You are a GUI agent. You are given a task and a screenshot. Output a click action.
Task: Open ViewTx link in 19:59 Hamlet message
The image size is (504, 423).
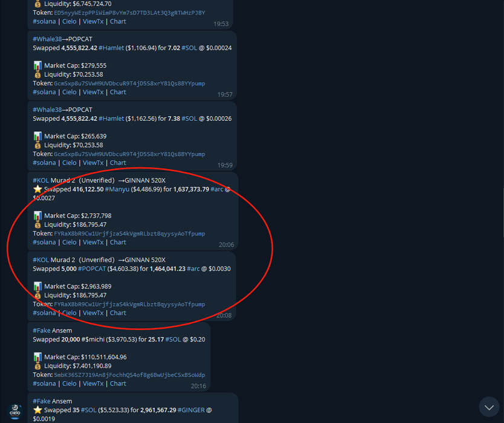93,163
